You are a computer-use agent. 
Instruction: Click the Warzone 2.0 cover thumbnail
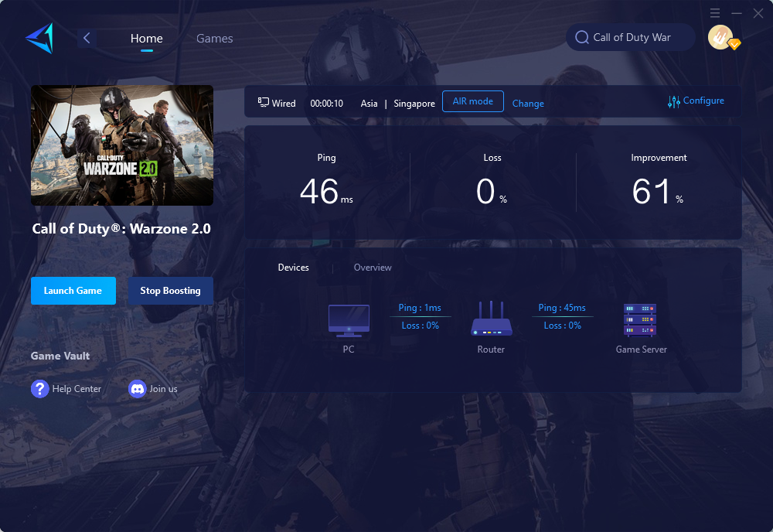tap(122, 145)
